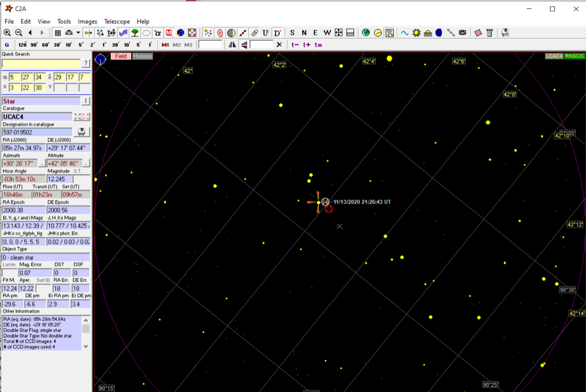
Task: Set field of view to 30 degrees
Action: [57, 45]
